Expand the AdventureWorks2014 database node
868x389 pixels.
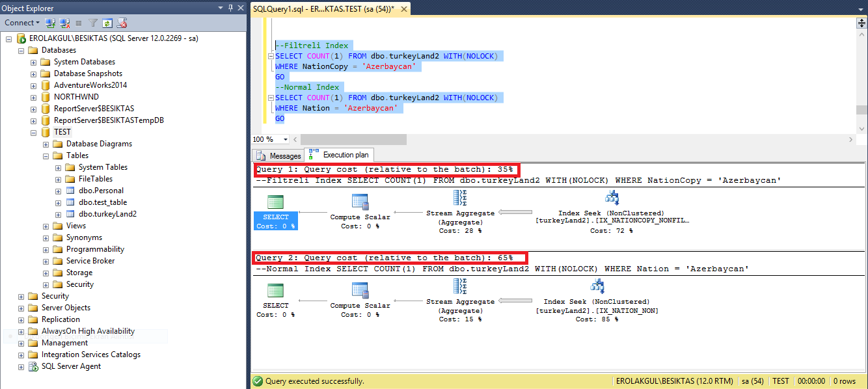click(x=34, y=85)
